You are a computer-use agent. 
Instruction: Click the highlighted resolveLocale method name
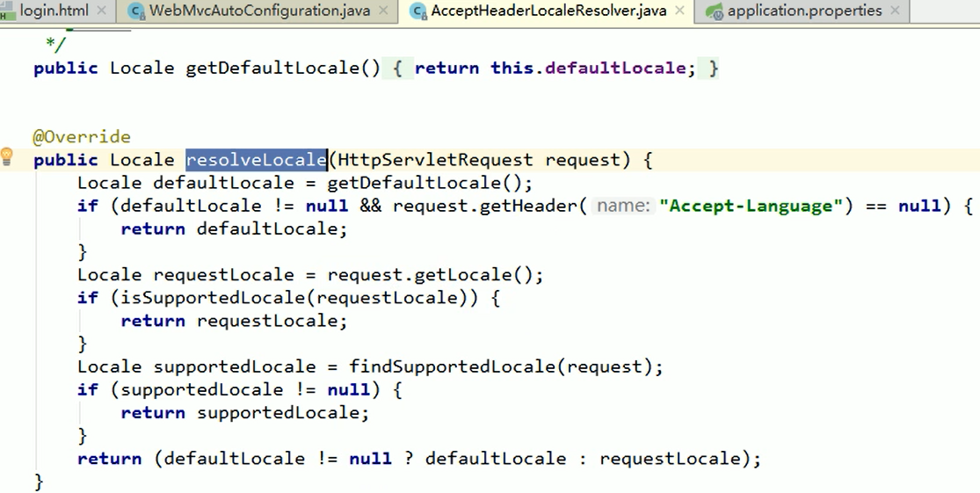coord(257,160)
